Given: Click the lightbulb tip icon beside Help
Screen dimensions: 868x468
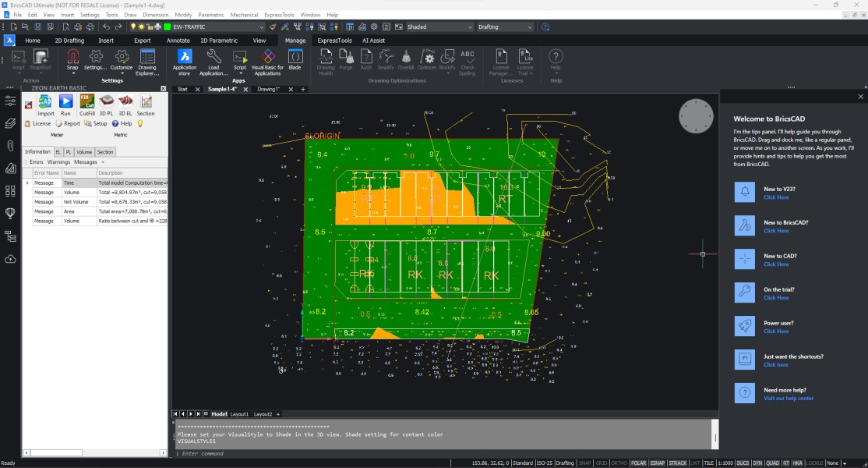Looking at the screenshot, I should tap(140, 123).
